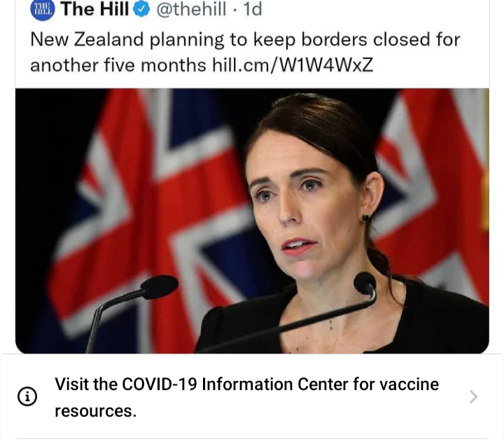Viewport: 504px width, 439px height.
Task: Click 'another five months' text line
Action: pos(118,65)
